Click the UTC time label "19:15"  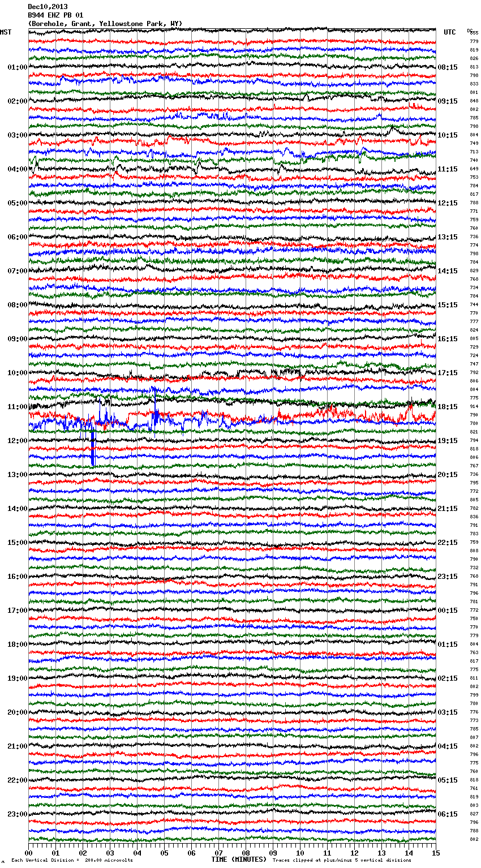pos(448,441)
